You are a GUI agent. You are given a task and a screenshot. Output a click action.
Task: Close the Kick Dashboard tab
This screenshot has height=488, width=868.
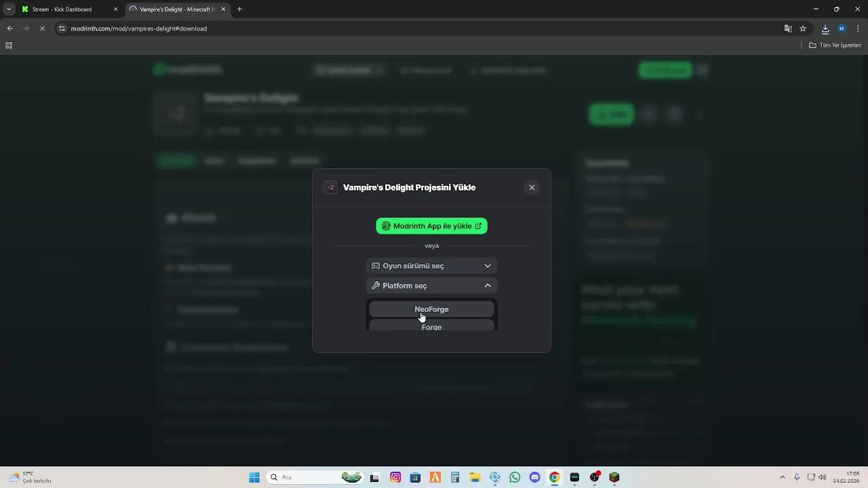[x=115, y=9]
